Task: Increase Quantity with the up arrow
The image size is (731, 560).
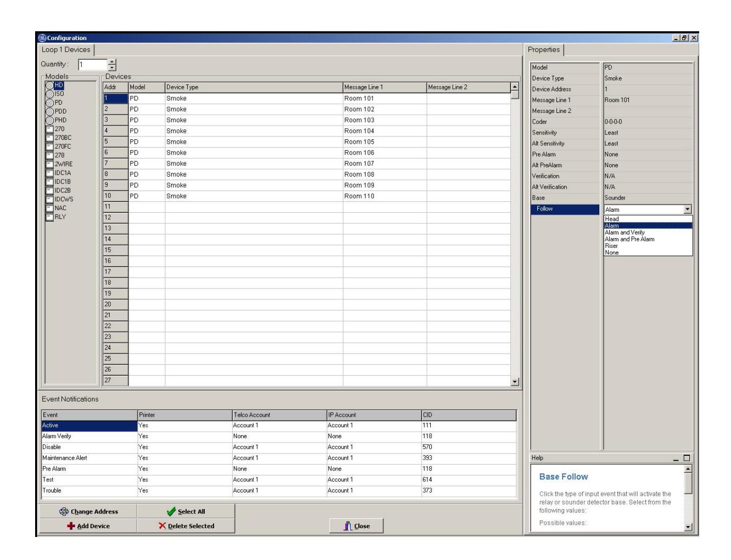Action: pyautogui.click(x=112, y=62)
